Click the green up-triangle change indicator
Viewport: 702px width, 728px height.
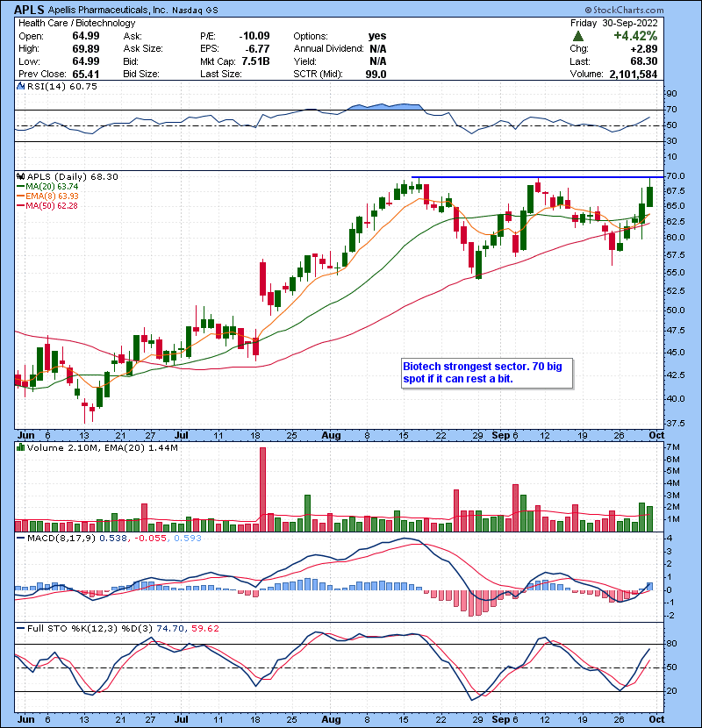click(578, 36)
